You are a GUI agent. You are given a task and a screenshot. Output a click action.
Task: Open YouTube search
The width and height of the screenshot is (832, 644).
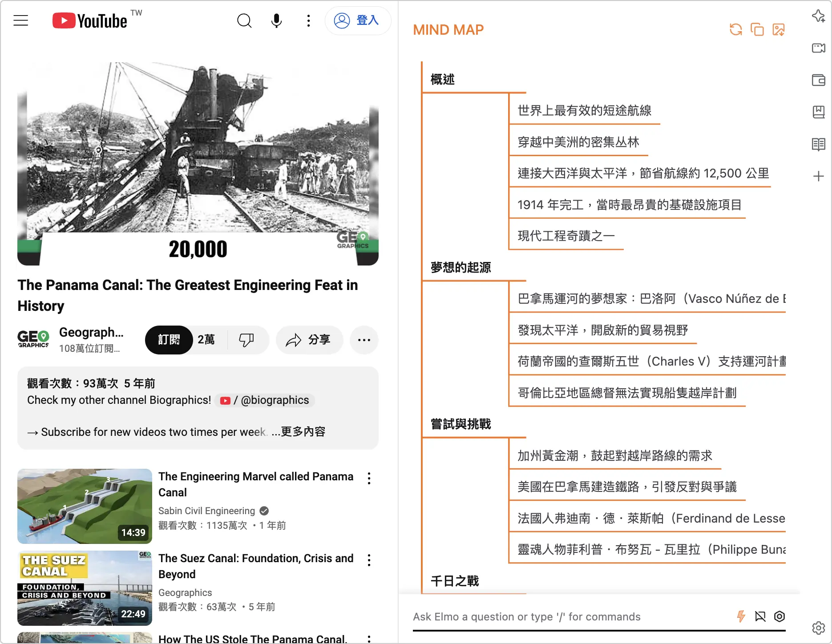coord(244,20)
